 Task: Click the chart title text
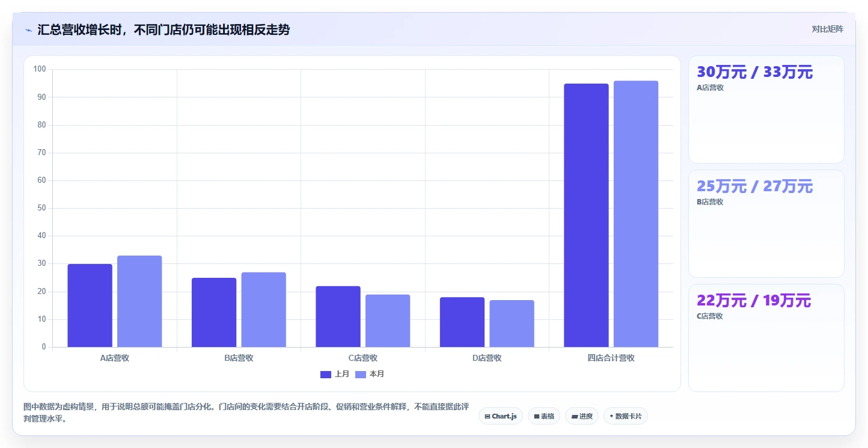[x=164, y=29]
